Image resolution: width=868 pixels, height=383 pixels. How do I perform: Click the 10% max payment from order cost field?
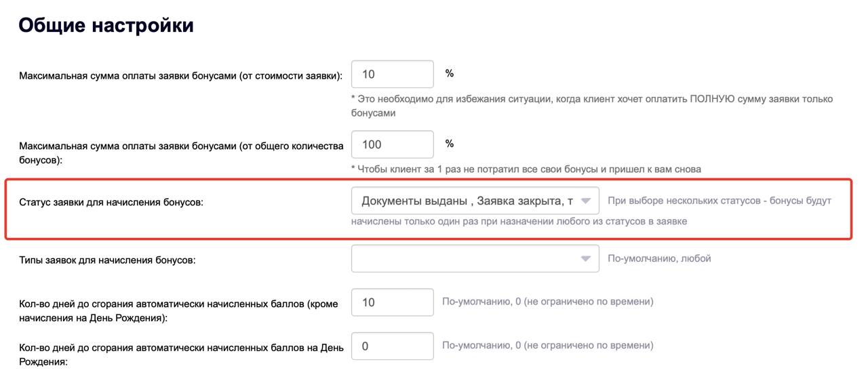point(392,74)
